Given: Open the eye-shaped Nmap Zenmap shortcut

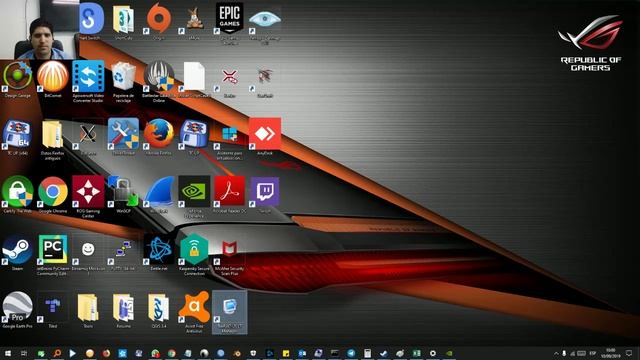Looking at the screenshot, I should 265,20.
